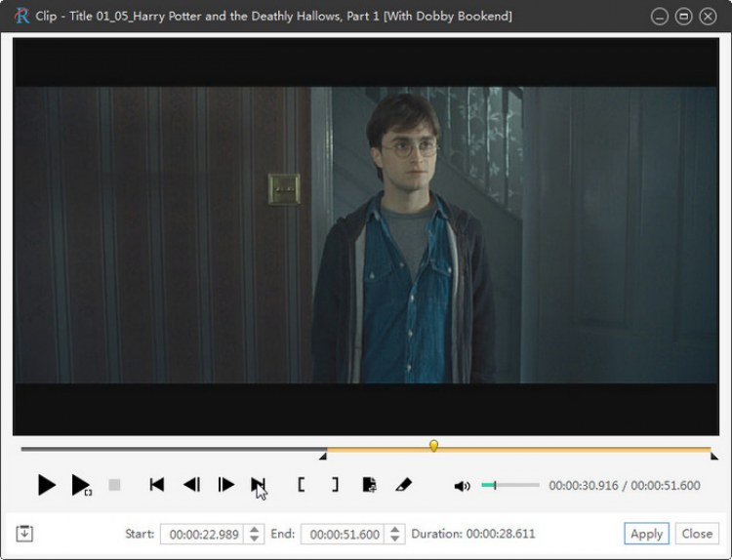Maximize the Clip window
Screen dimensions: 732x560
pyautogui.click(x=683, y=18)
